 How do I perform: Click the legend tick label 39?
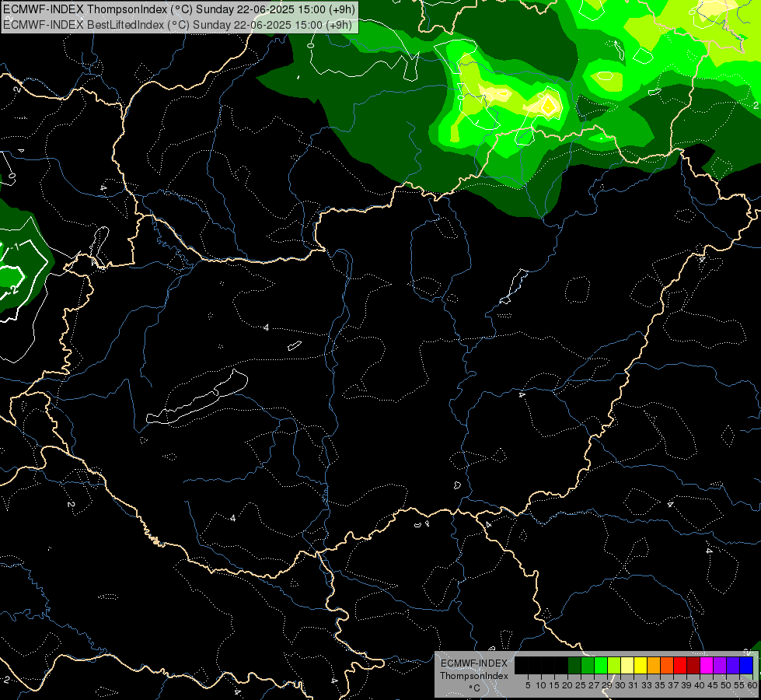(x=686, y=685)
